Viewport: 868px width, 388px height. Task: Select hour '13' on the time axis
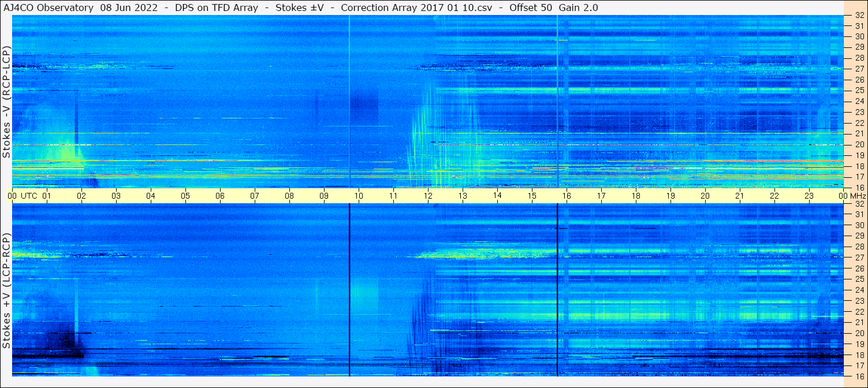point(463,196)
